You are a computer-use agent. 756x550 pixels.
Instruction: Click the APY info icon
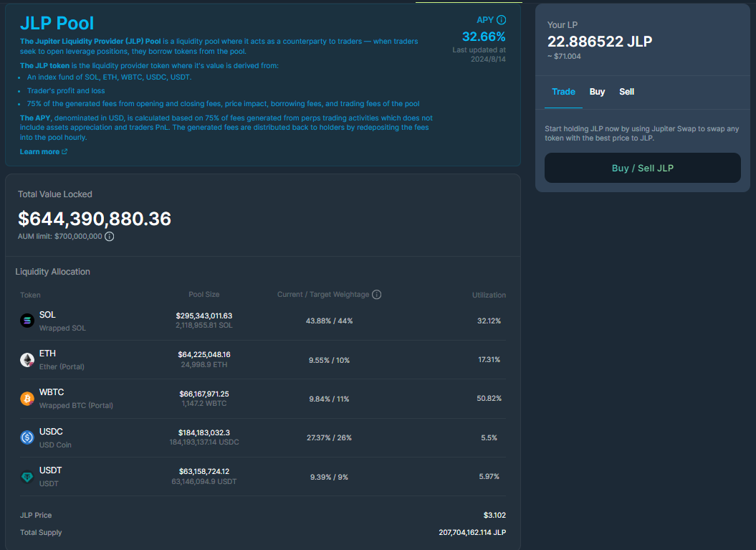coord(502,20)
